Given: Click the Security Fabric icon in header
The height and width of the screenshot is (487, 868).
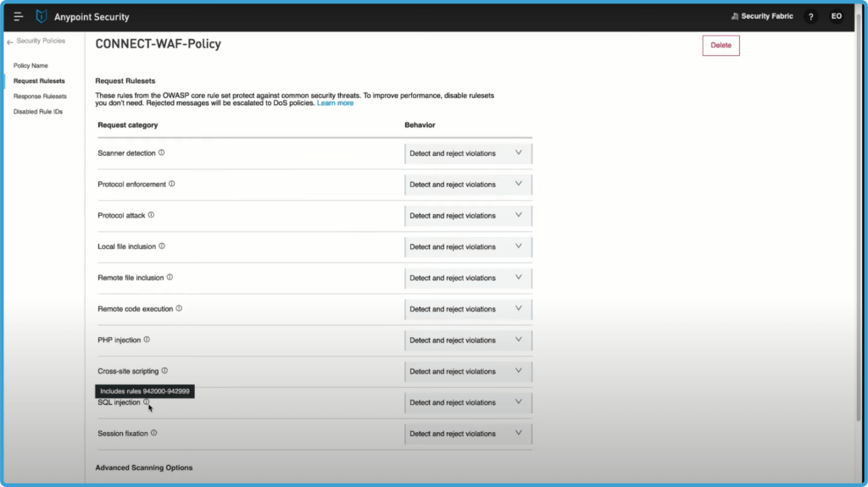Looking at the screenshot, I should [735, 17].
